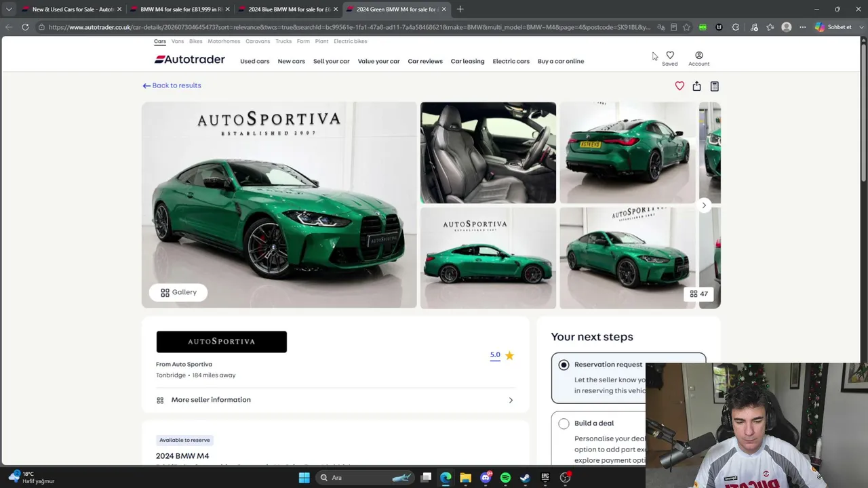Open Discord from the taskbar
The height and width of the screenshot is (488, 868).
point(486,478)
